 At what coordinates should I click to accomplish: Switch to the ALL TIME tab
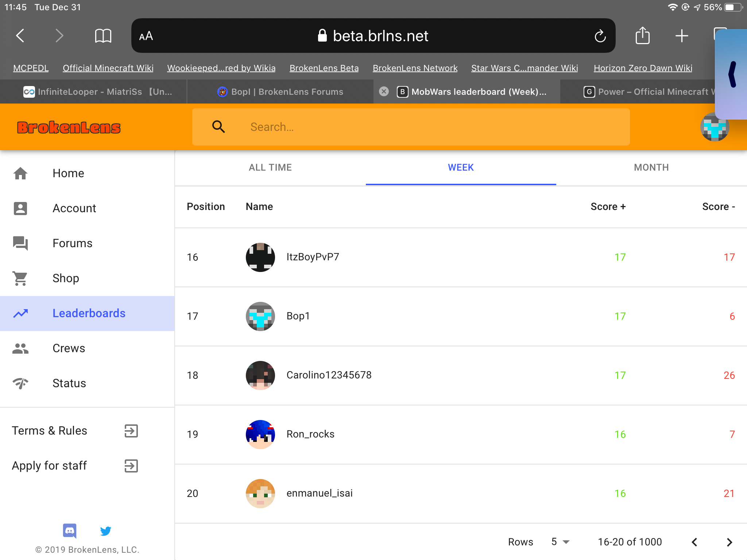pos(270,167)
